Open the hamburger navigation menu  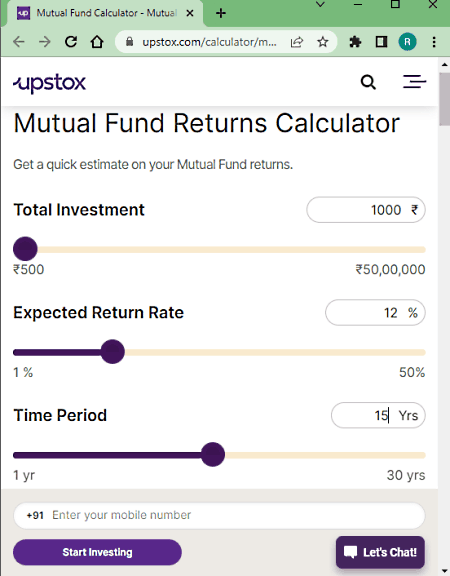[x=414, y=82]
